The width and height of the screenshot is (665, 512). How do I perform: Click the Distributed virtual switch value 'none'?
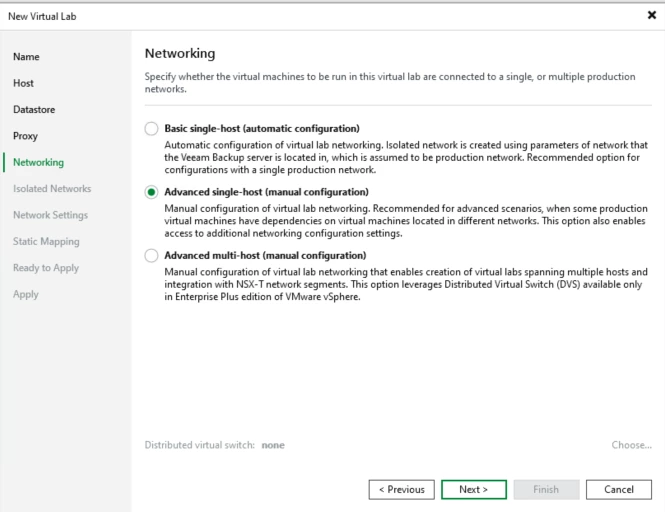273,445
